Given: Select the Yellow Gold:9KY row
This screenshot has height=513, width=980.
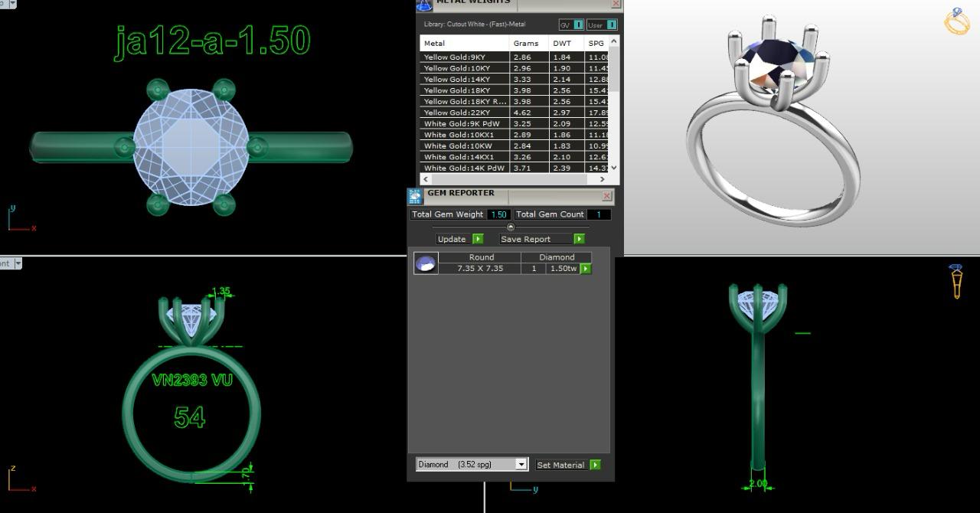Looking at the screenshot, I should point(514,57).
